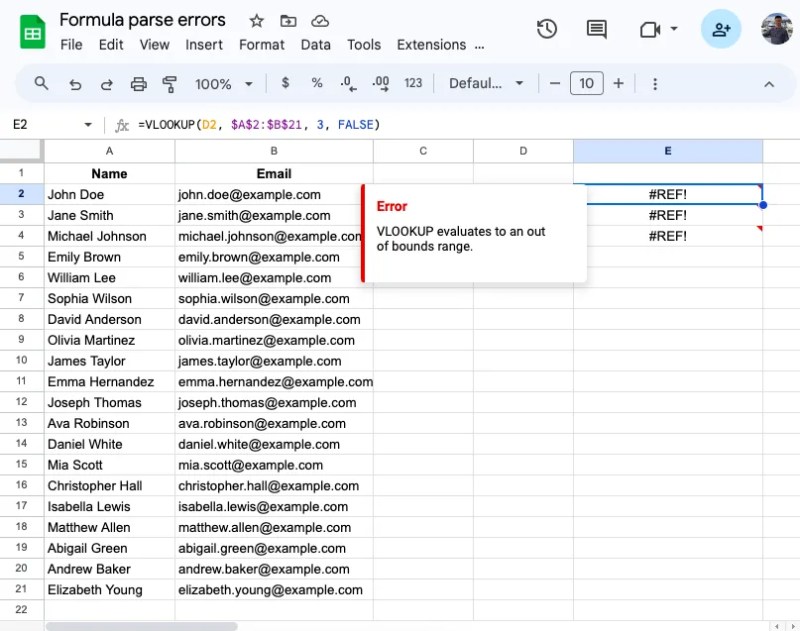Image resolution: width=800 pixels, height=631 pixels.
Task: Click the share people button
Action: 721,29
